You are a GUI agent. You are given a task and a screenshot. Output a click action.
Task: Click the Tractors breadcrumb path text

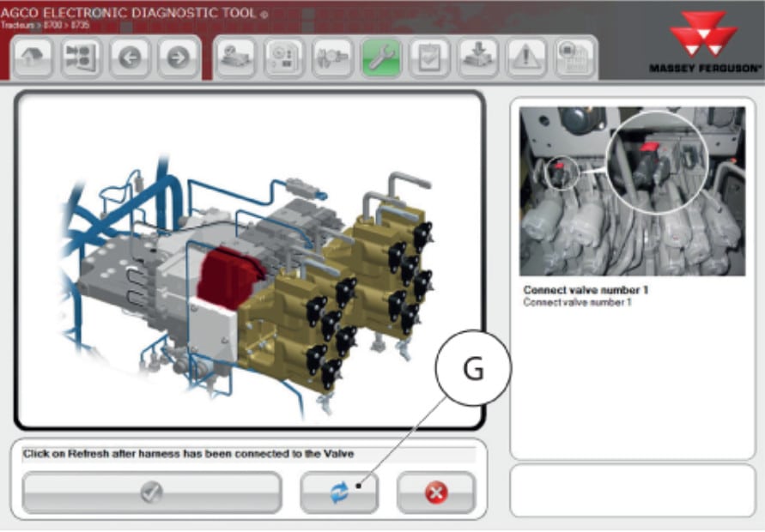click(x=45, y=25)
